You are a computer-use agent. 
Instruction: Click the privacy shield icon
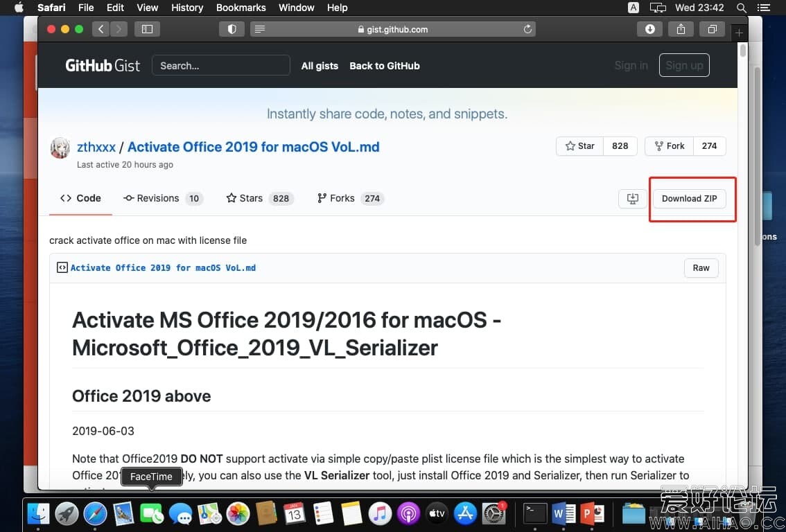(x=232, y=29)
